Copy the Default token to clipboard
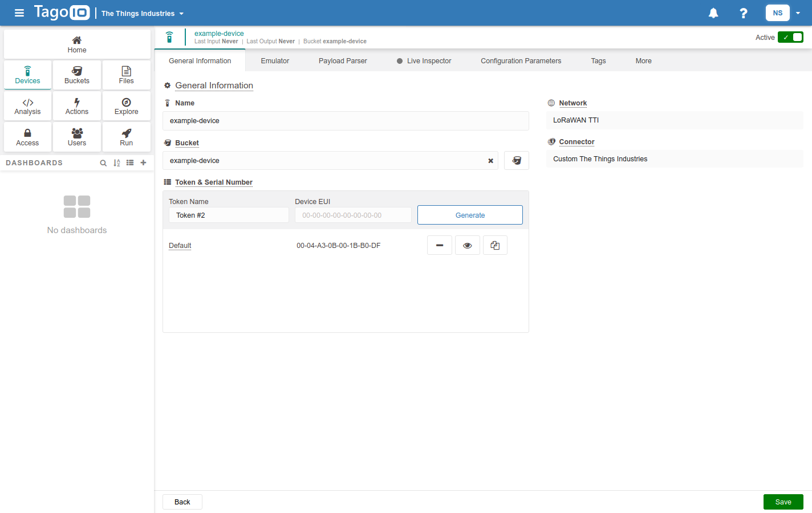812x513 pixels. tap(495, 245)
